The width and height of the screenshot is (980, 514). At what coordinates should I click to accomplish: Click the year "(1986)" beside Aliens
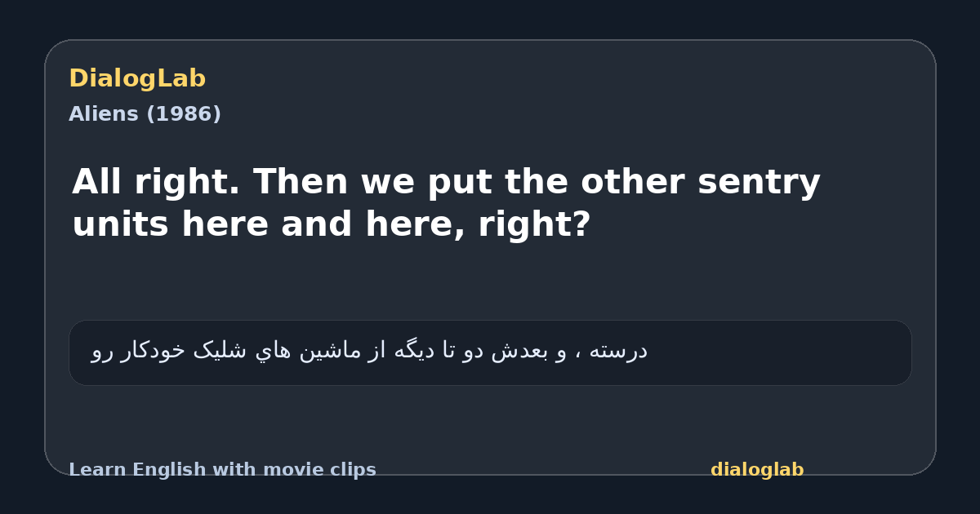click(x=184, y=114)
